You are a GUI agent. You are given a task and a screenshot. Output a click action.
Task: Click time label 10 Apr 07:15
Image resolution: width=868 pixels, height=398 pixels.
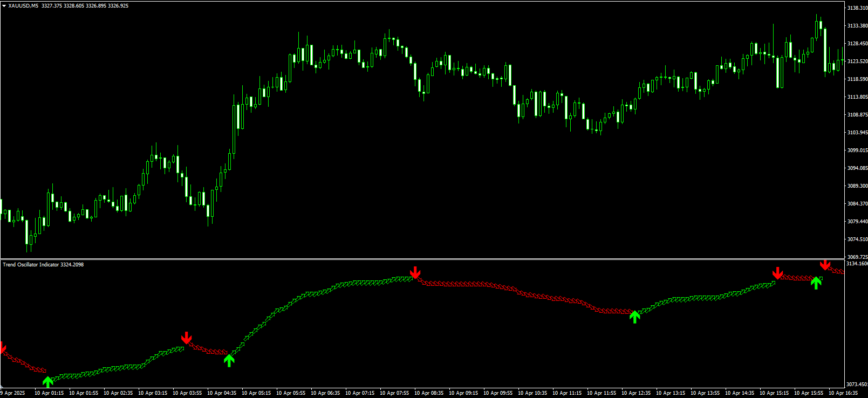tap(360, 393)
